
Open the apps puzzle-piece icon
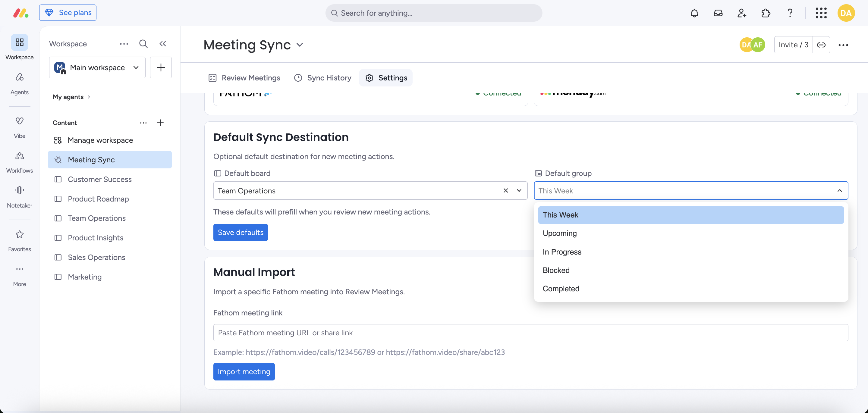coord(766,13)
